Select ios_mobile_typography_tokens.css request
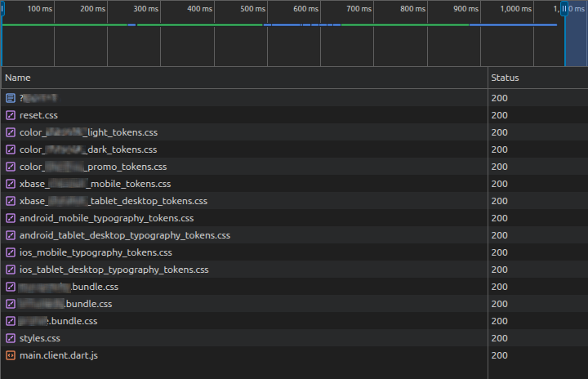588x379 pixels. [96, 252]
